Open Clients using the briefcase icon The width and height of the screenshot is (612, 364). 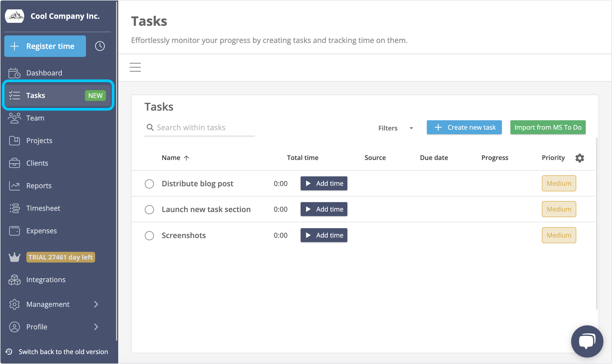[15, 163]
